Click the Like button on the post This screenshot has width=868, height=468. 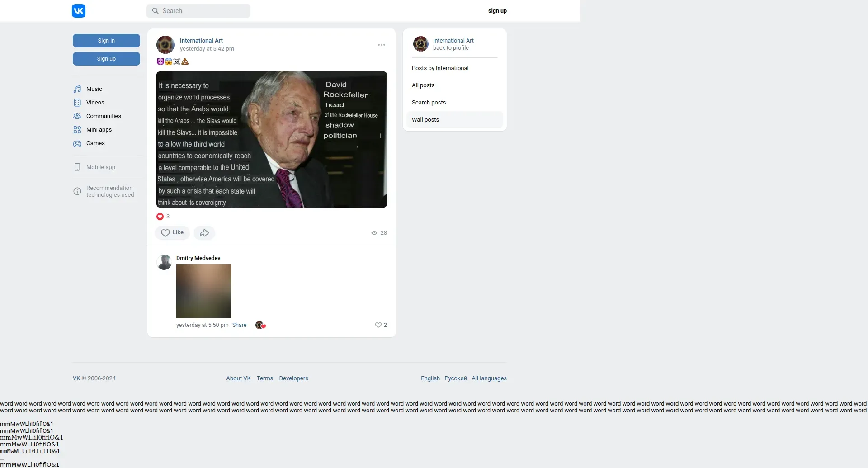coord(172,233)
